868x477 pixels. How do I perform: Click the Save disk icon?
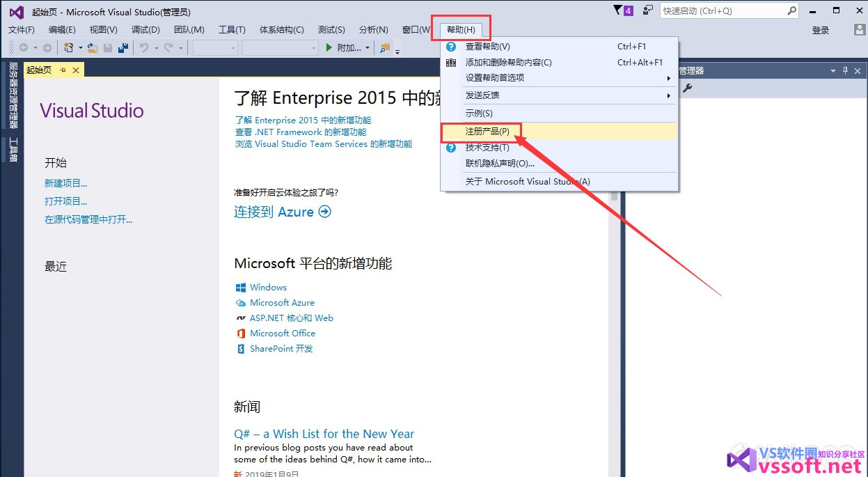click(x=108, y=48)
